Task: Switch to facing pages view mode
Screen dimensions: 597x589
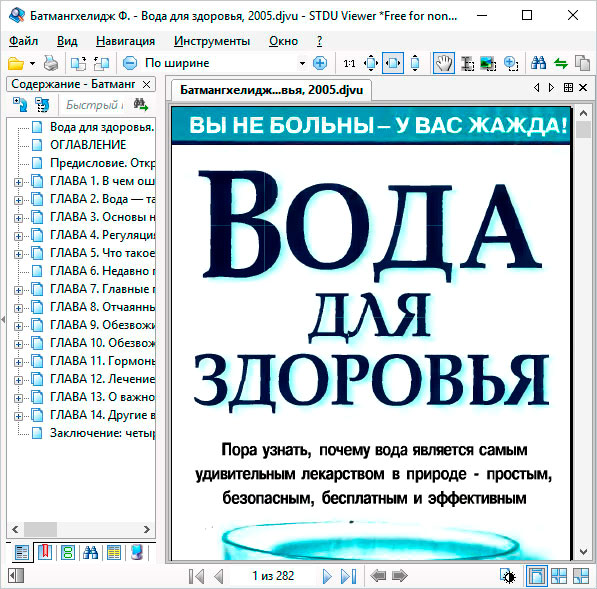Action: coord(559,576)
